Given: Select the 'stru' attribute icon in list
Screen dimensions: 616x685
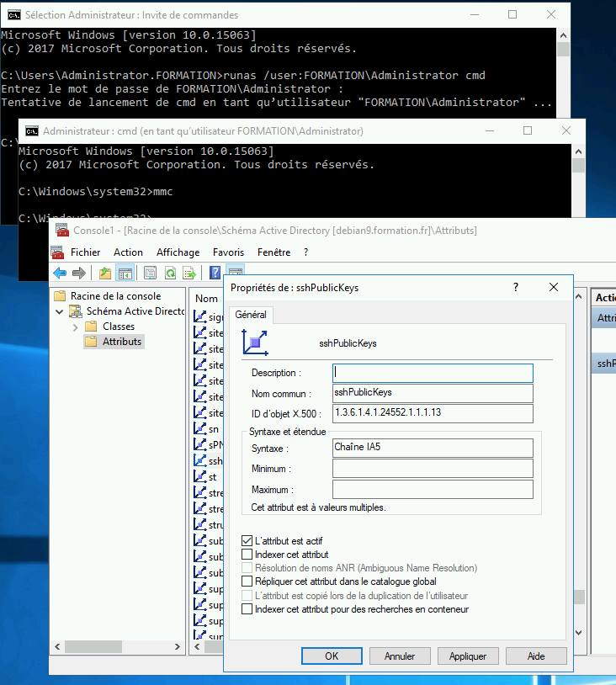Looking at the screenshot, I should coord(200,524).
